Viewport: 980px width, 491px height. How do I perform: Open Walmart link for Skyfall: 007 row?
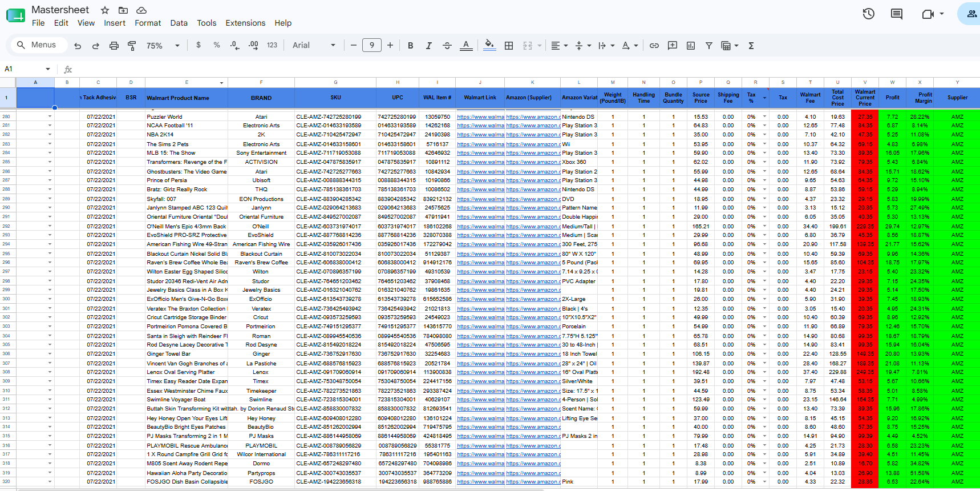[x=480, y=199]
